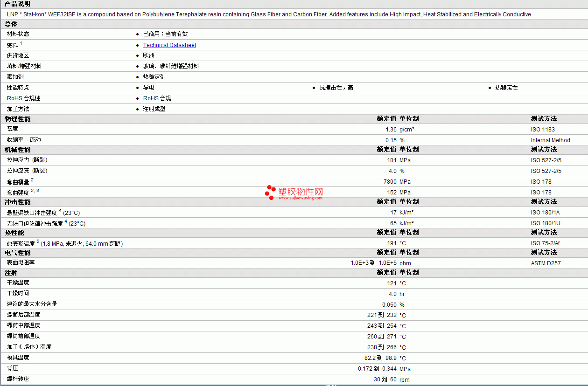Click the 已商用：当前有效 value

click(165, 34)
